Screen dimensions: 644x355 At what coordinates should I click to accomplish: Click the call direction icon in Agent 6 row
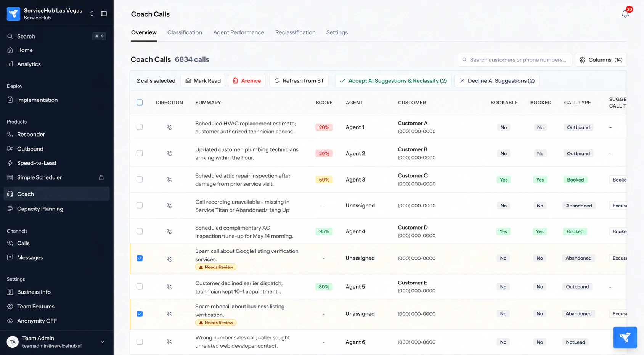pos(169,342)
